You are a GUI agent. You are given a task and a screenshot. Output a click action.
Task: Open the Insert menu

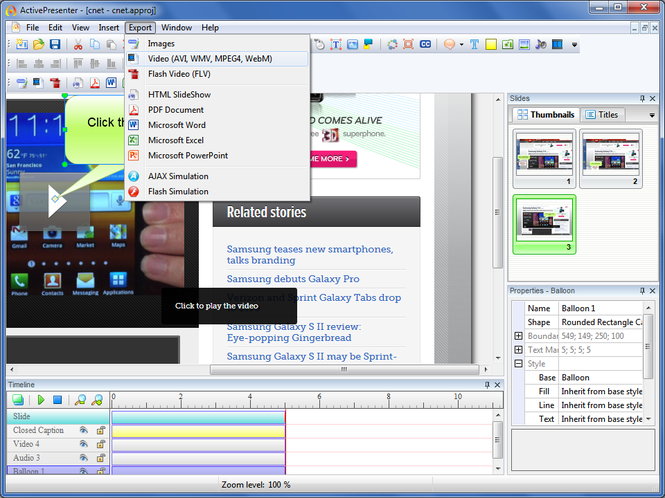coord(109,28)
